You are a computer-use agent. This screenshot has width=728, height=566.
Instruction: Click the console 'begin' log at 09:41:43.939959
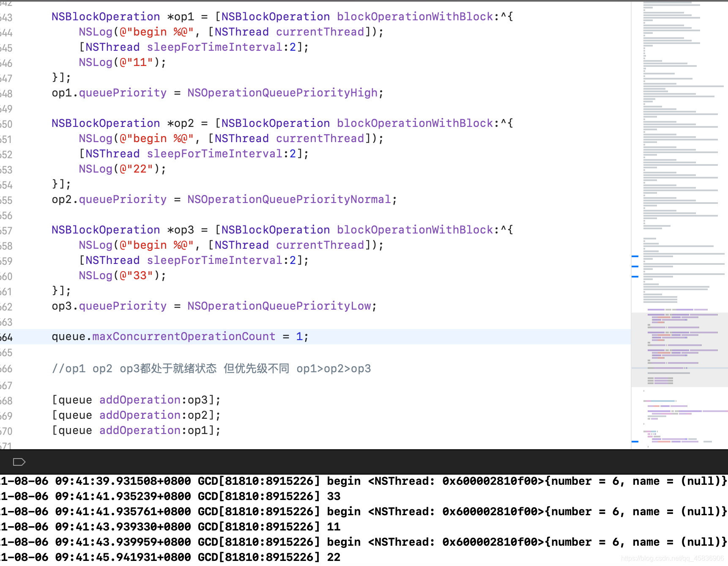(364, 542)
